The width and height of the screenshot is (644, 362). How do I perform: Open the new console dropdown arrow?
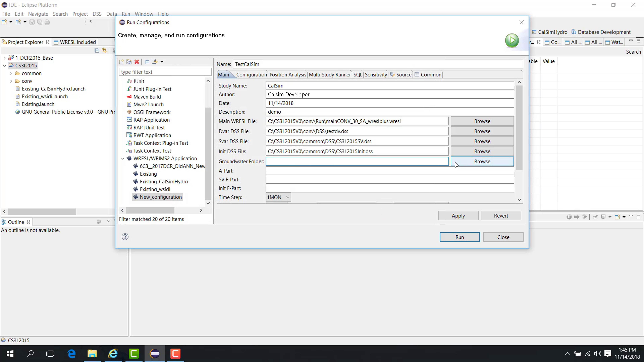click(624, 217)
